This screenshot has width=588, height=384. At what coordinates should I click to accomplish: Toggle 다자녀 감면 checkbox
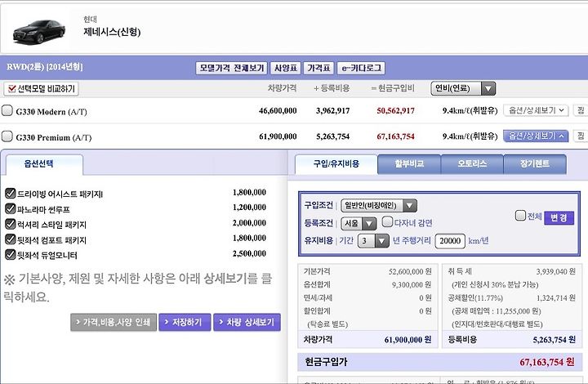(387, 221)
